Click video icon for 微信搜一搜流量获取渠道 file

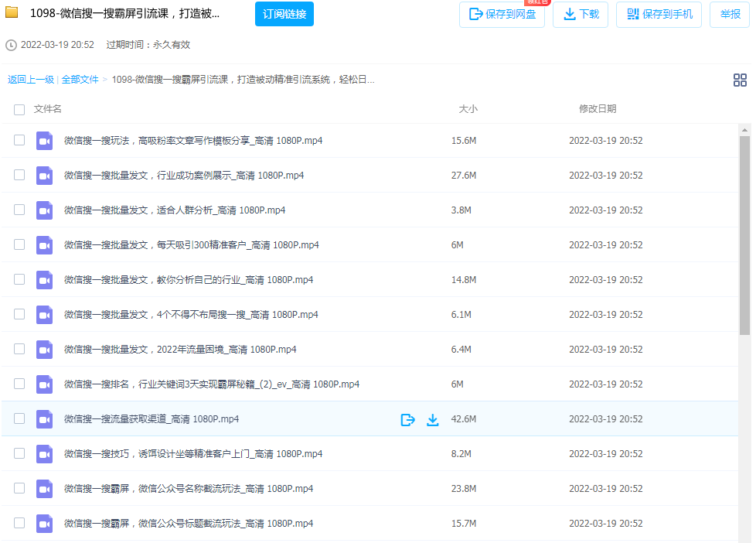(x=44, y=419)
